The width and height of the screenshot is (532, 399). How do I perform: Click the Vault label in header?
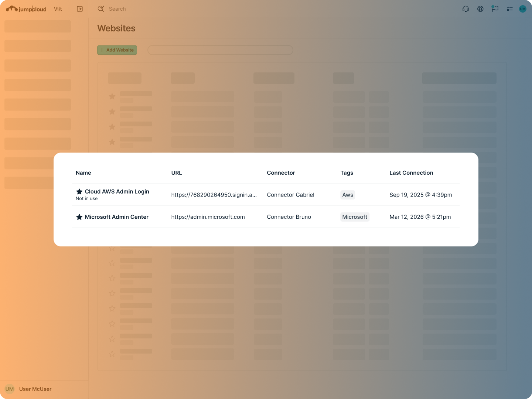[x=58, y=9]
